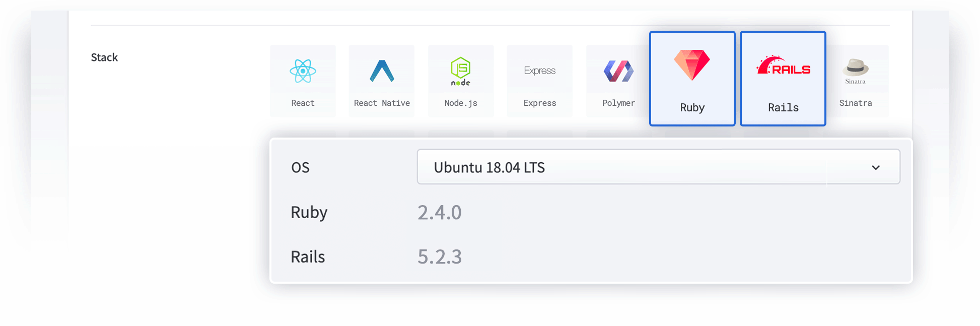980x326 pixels.
Task: Click the Rails version value 5.2.3
Action: 440,257
